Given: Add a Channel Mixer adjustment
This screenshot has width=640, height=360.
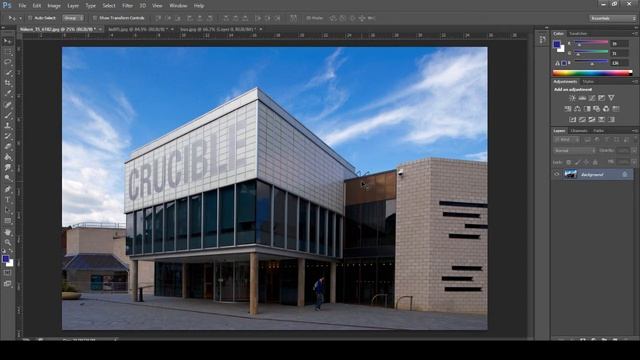Looking at the screenshot, I should coord(606,109).
